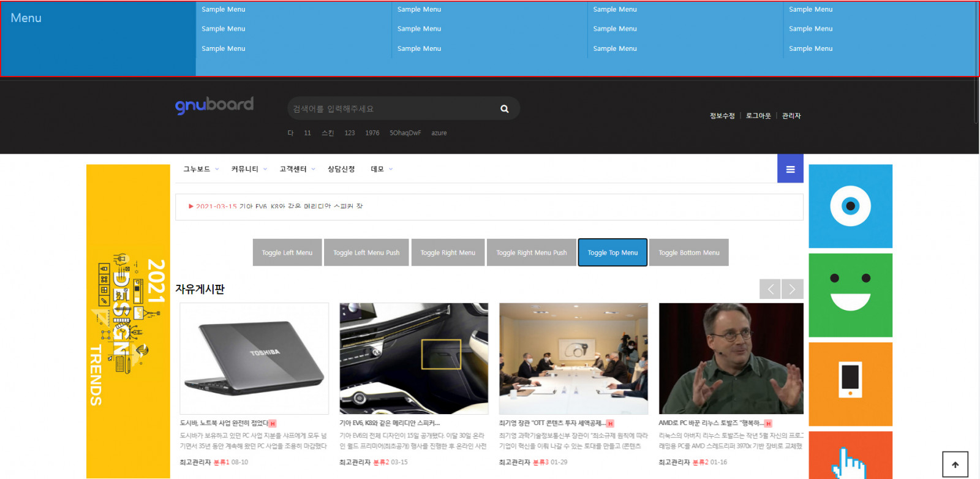Click the Toggle Right Menu button

(x=448, y=252)
